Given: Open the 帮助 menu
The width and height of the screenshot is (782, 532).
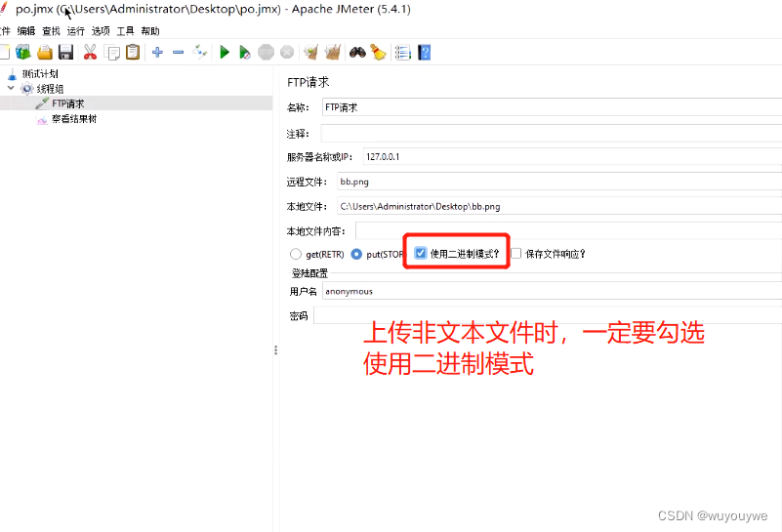Looking at the screenshot, I should click(150, 31).
